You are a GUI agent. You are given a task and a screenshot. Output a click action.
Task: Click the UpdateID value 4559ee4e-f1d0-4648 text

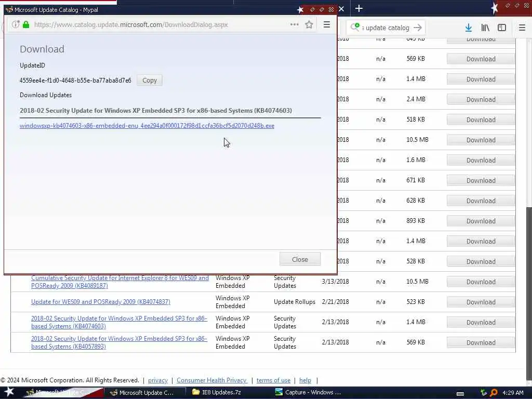[x=75, y=81]
